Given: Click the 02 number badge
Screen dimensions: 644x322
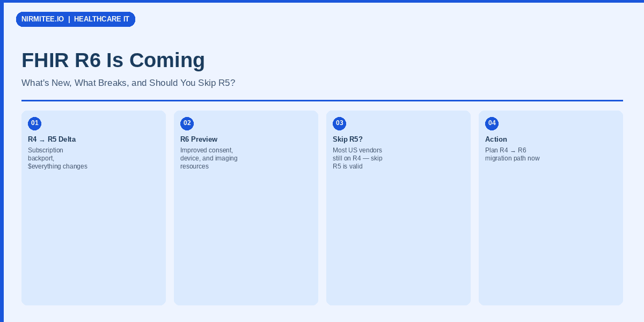Looking at the screenshot, I should [x=187, y=123].
